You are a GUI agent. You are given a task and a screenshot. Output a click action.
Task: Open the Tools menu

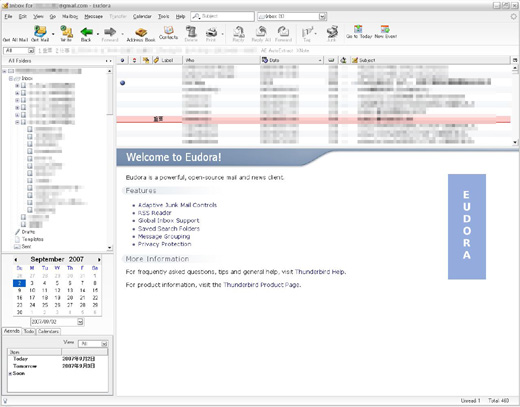click(163, 16)
